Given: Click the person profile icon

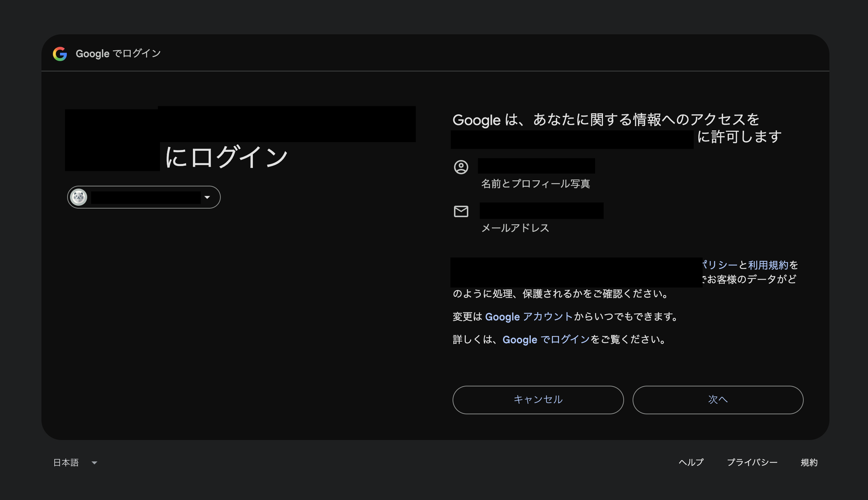Looking at the screenshot, I should 461,167.
